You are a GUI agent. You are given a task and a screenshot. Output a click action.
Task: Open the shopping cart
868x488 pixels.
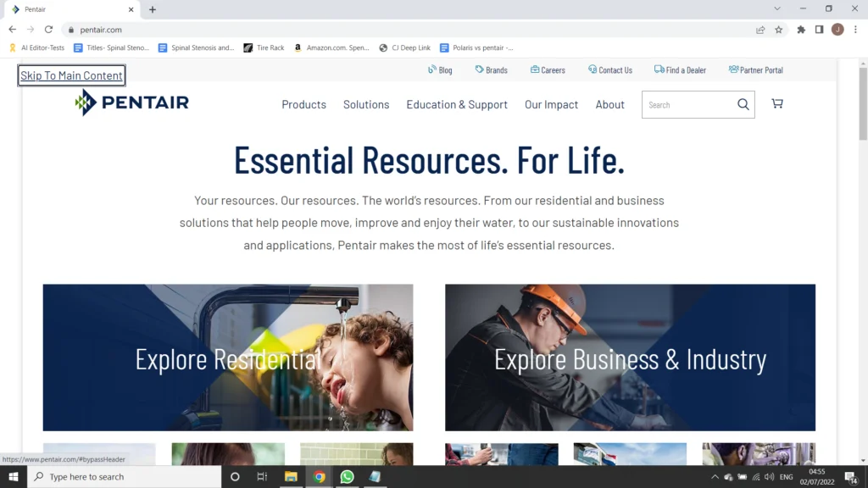pos(777,103)
